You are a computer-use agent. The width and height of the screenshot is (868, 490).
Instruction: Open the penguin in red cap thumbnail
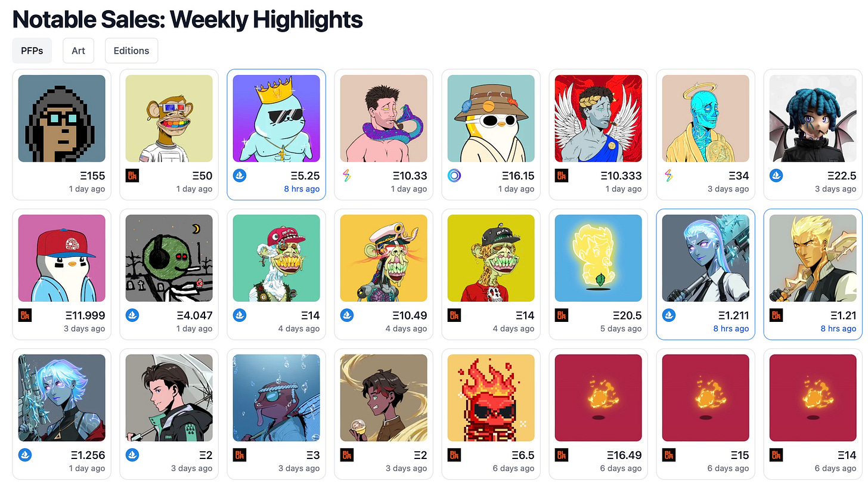pyautogui.click(x=62, y=258)
